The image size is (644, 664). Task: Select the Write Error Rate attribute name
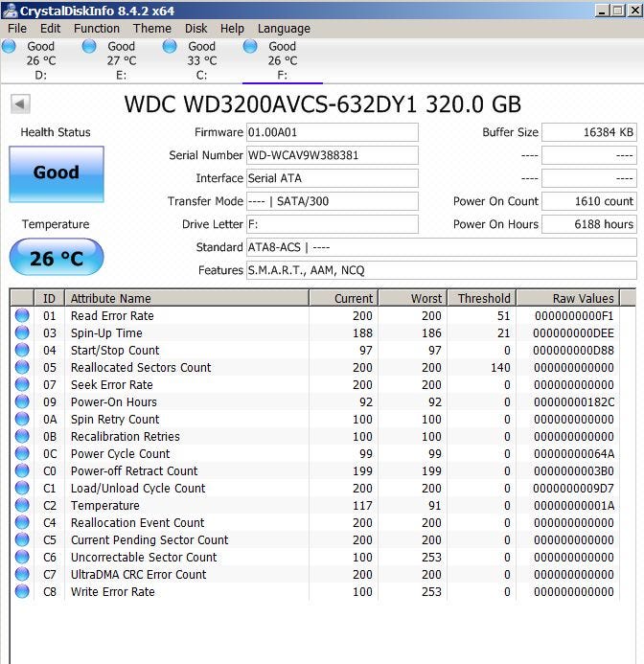pyautogui.click(x=113, y=591)
